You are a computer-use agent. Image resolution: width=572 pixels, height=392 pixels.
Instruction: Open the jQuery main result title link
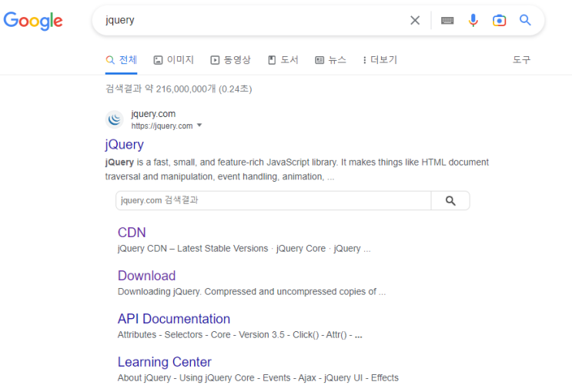pyautogui.click(x=125, y=145)
